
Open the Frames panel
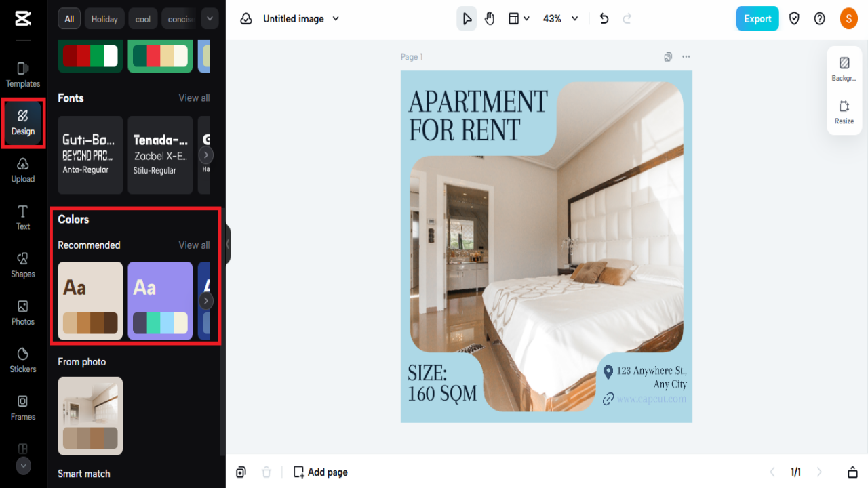(23, 407)
